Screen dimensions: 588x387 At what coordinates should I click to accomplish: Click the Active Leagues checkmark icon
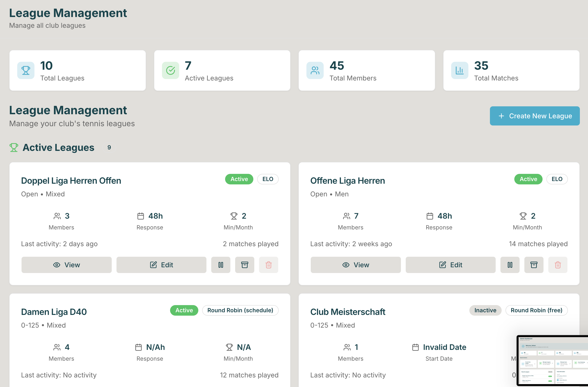pos(171,70)
